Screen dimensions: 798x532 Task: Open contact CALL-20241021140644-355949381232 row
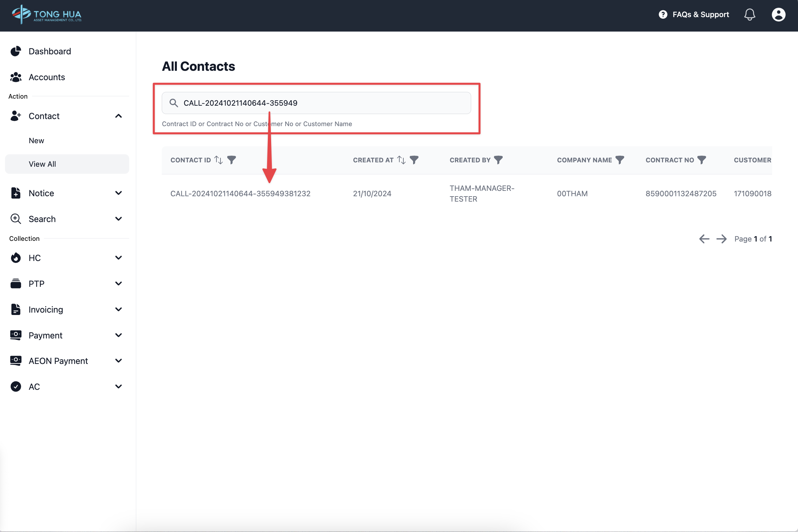tap(240, 194)
